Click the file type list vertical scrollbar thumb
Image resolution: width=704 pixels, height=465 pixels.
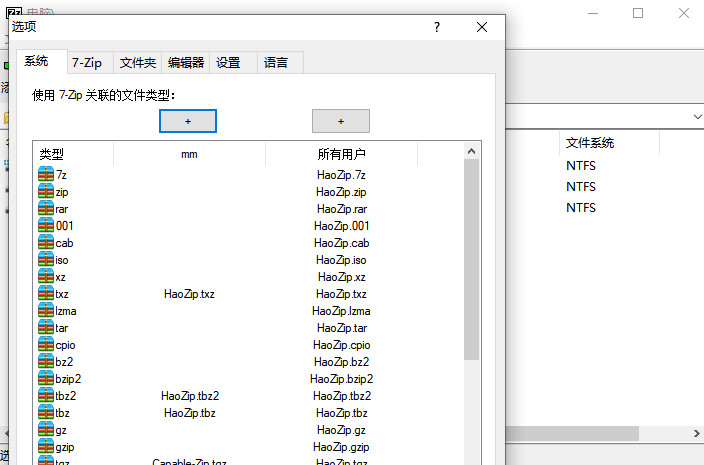[x=471, y=259]
